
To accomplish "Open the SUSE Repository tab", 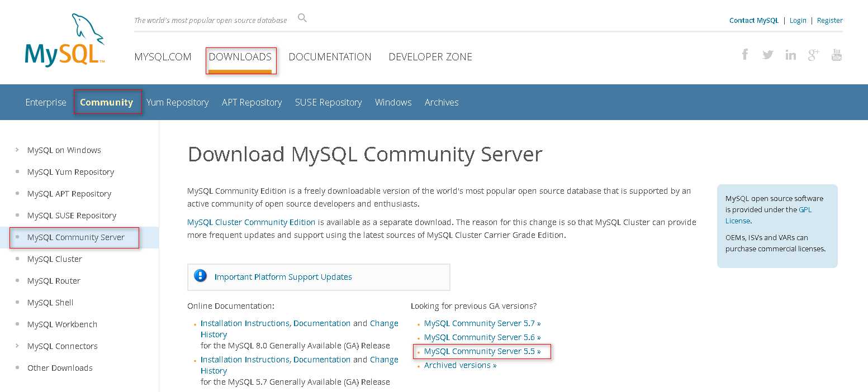I will pyautogui.click(x=329, y=102).
